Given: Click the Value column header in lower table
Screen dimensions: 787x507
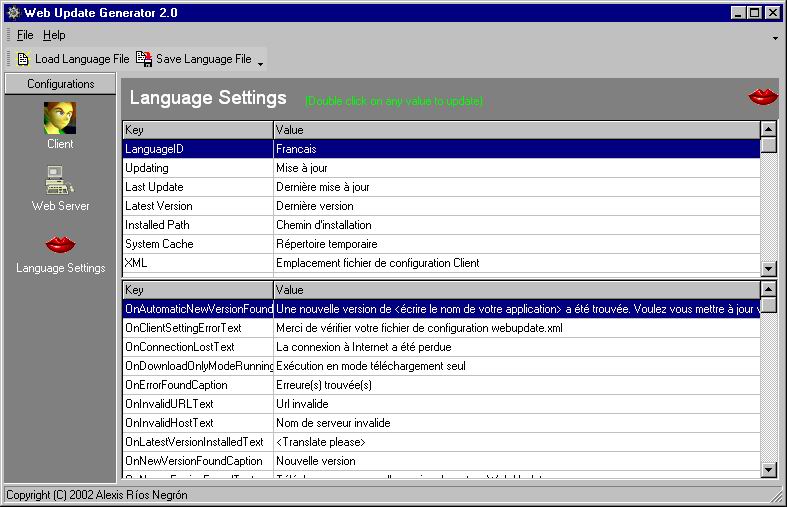Looking at the screenshot, I should click(516, 289).
